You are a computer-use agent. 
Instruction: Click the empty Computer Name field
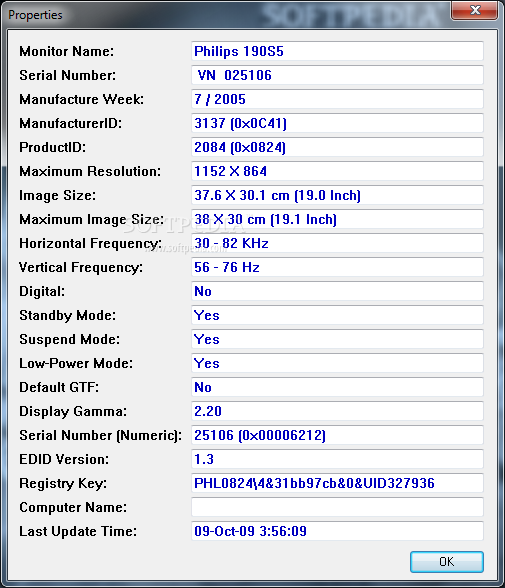point(337,507)
